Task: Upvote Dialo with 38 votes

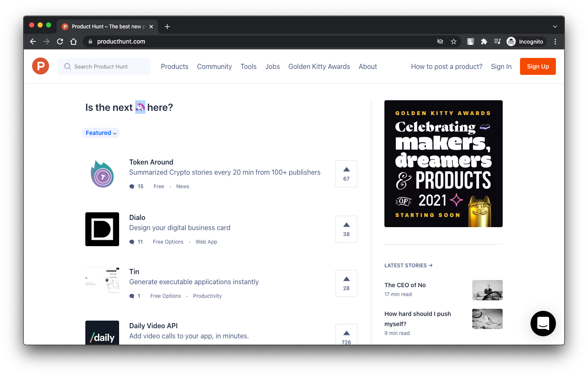Action: (346, 229)
